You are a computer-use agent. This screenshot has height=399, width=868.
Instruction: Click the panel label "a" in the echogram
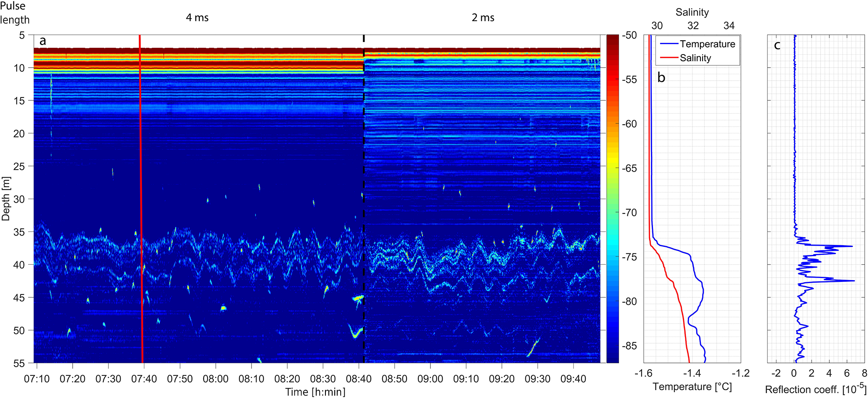point(42,41)
